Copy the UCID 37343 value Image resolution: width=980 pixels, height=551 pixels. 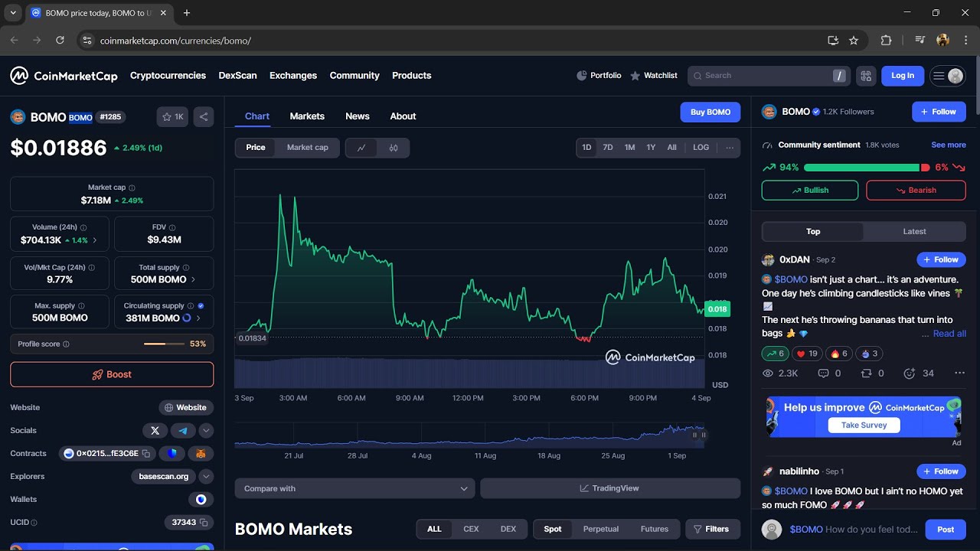click(x=204, y=523)
